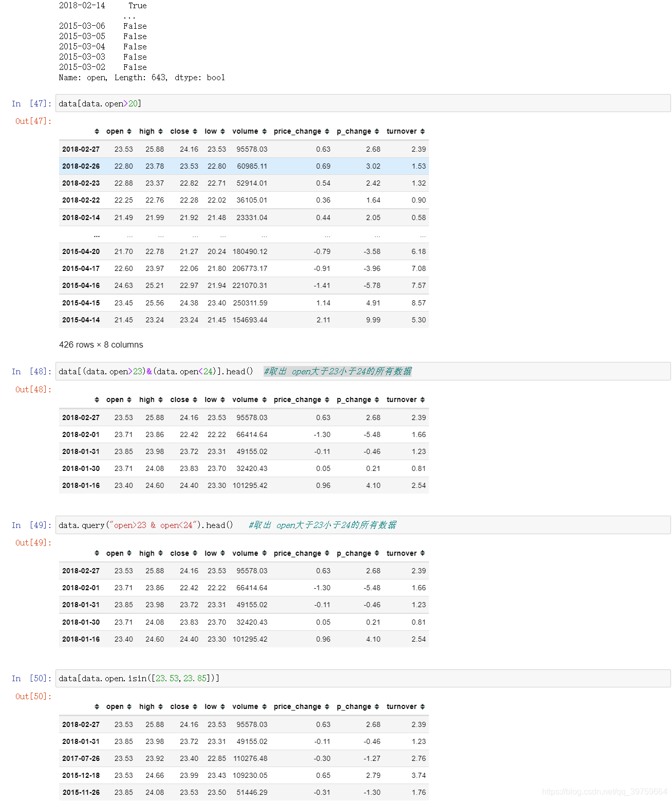The width and height of the screenshot is (672, 801).
Task: Sort by open column in Out[50] table
Action: 129,707
